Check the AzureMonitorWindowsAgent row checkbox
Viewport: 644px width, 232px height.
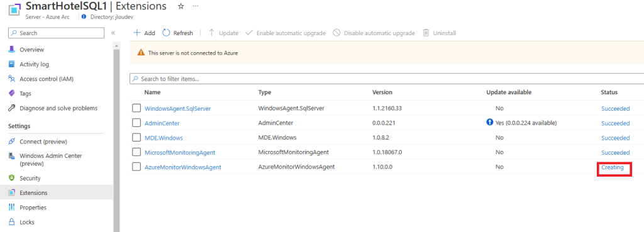coord(136,167)
